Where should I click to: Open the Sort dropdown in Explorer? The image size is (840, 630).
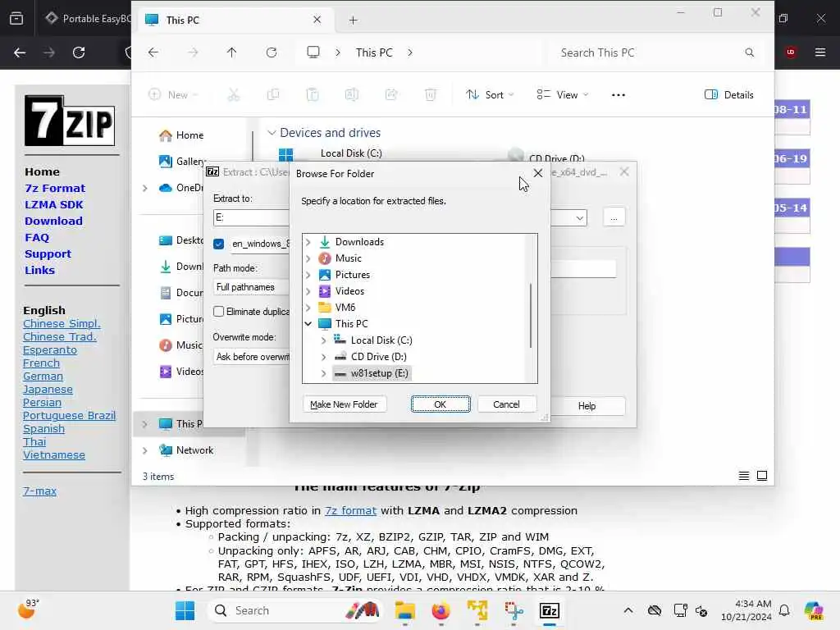(x=490, y=95)
